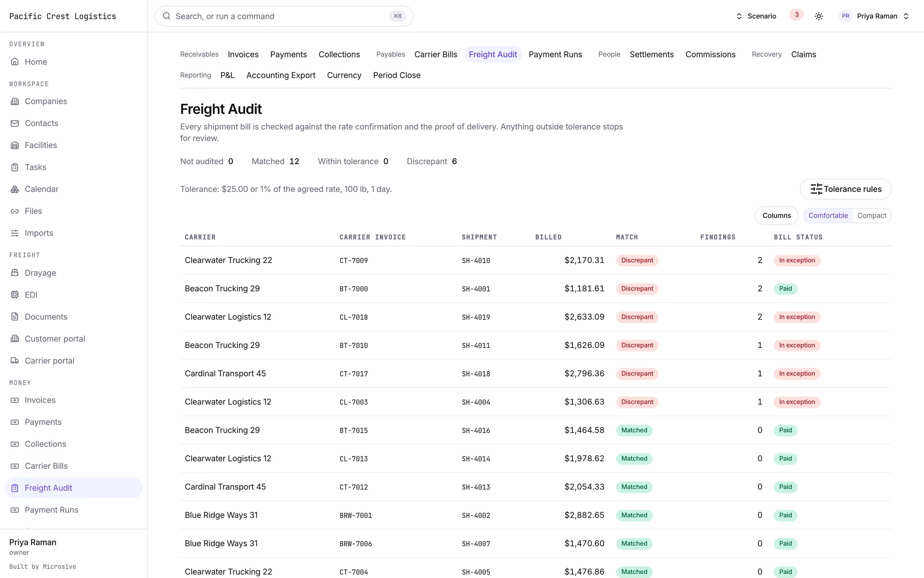Open the Columns chooser
The image size is (924, 578).
[x=777, y=216]
